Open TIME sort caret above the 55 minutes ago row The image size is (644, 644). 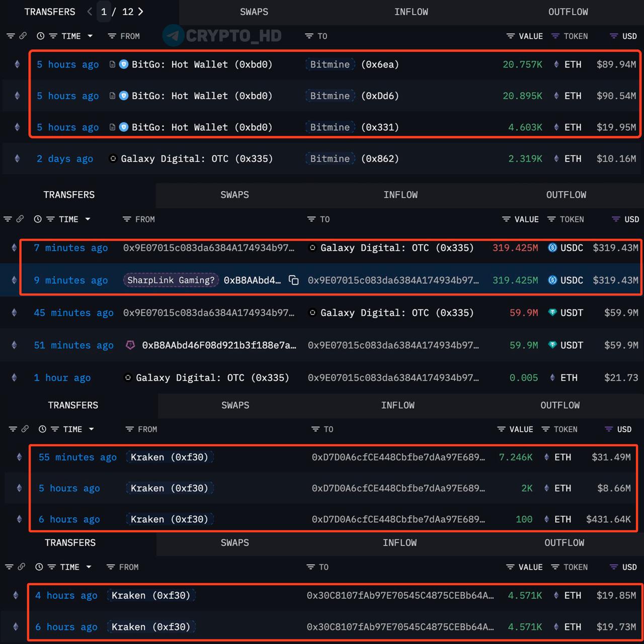click(x=91, y=429)
